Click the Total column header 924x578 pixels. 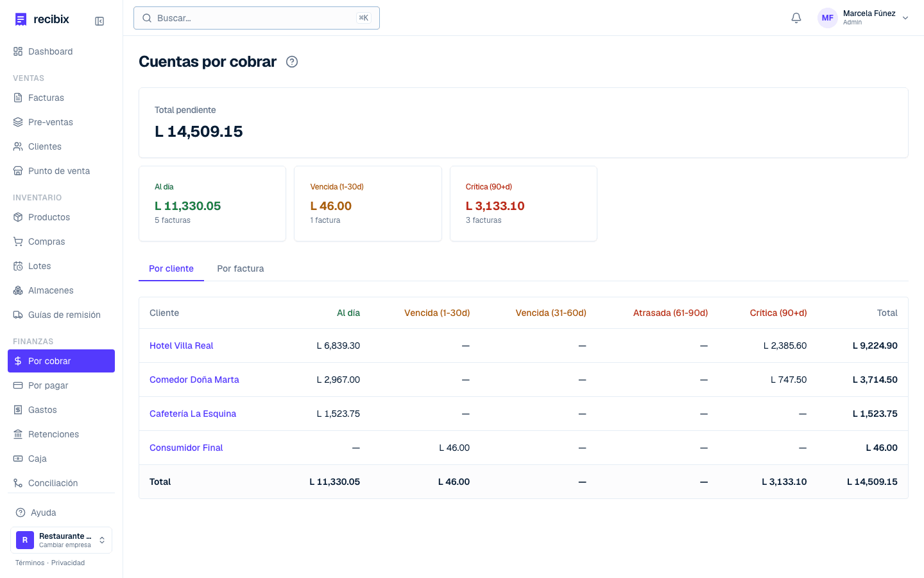click(x=887, y=313)
